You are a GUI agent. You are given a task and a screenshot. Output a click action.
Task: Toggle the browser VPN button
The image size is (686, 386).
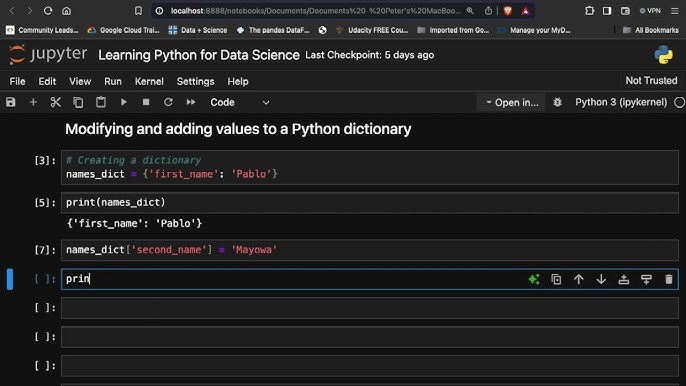[x=650, y=11]
